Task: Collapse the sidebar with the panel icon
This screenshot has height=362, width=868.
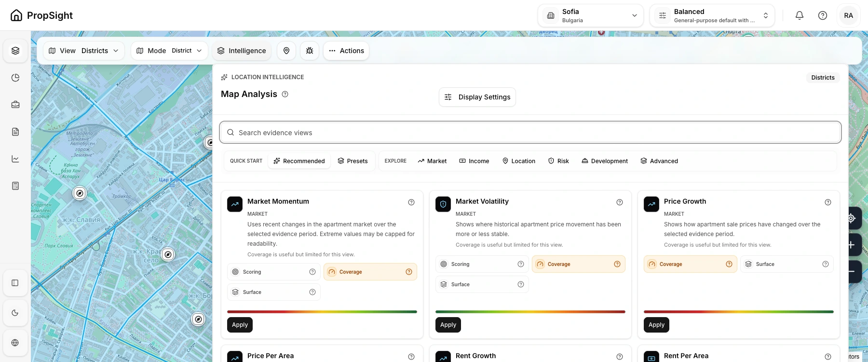Action: click(15, 283)
